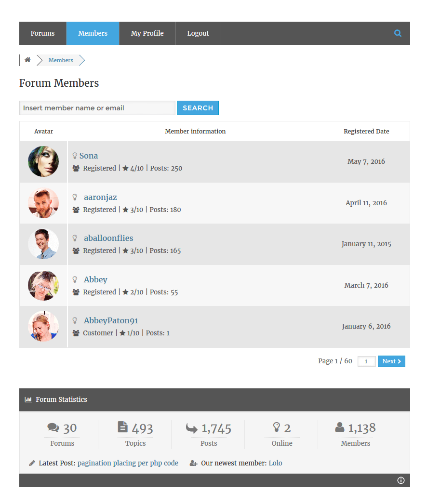The image size is (427, 504).
Task: Open aballoonflies member profile link
Action: pos(108,238)
